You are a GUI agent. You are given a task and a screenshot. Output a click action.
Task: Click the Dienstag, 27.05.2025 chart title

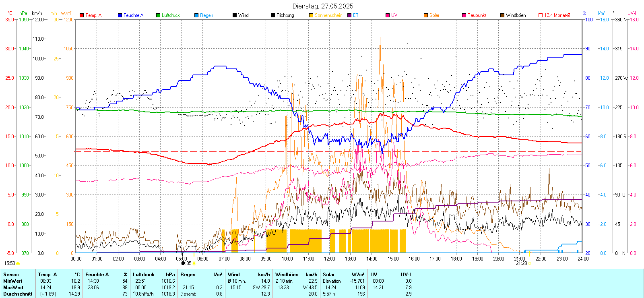[x=323, y=6]
